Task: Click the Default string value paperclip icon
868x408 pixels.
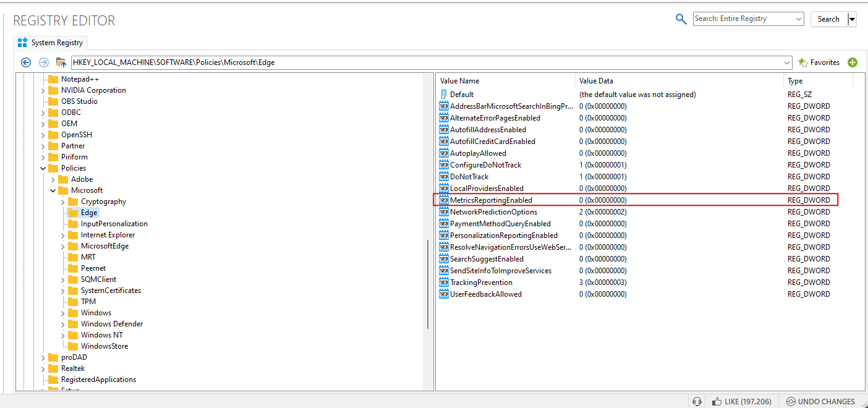Action: click(x=443, y=95)
